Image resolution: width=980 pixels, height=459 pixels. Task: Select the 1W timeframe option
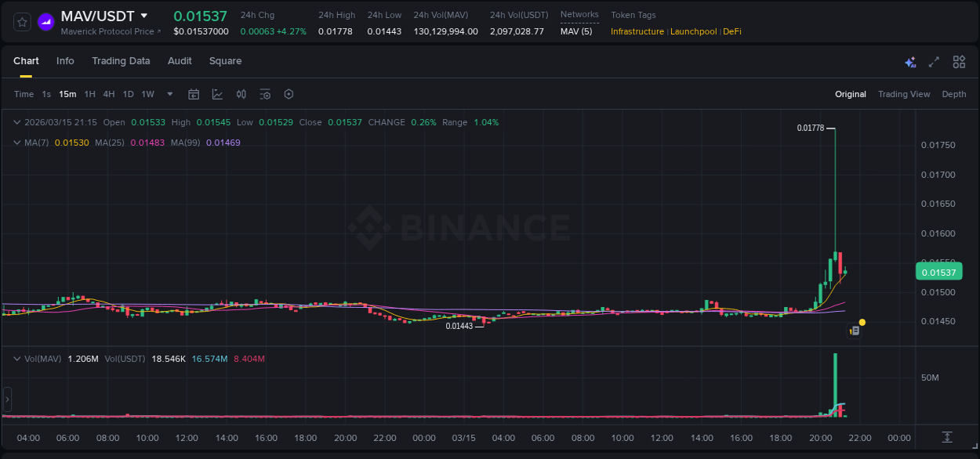point(147,94)
